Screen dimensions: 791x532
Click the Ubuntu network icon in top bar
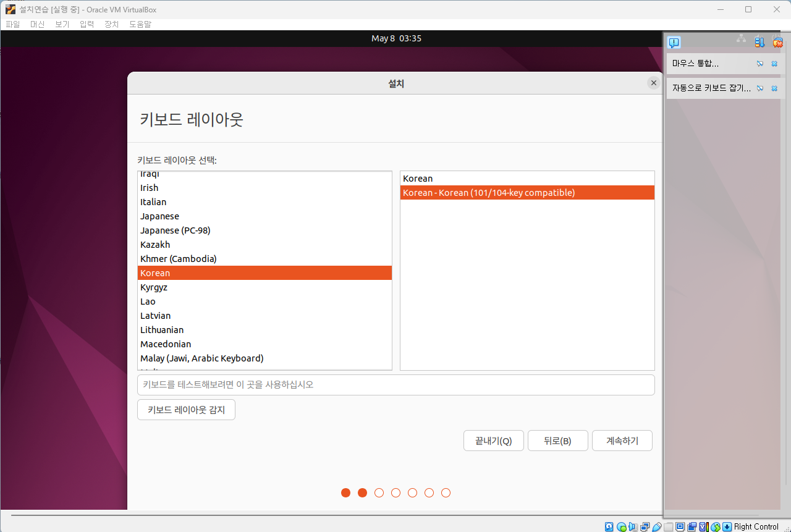point(741,38)
